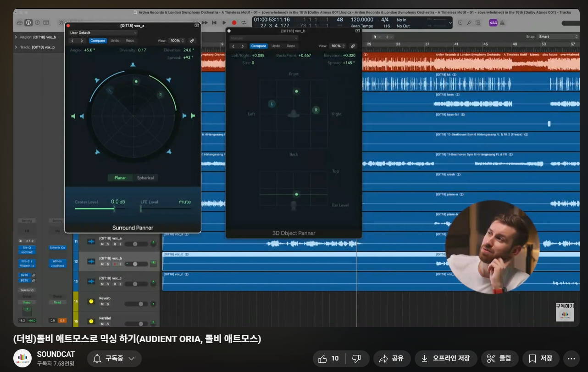Viewport: 588px width, 372px height.
Task: Select Spherical mode in Surround Panner
Action: 145,178
